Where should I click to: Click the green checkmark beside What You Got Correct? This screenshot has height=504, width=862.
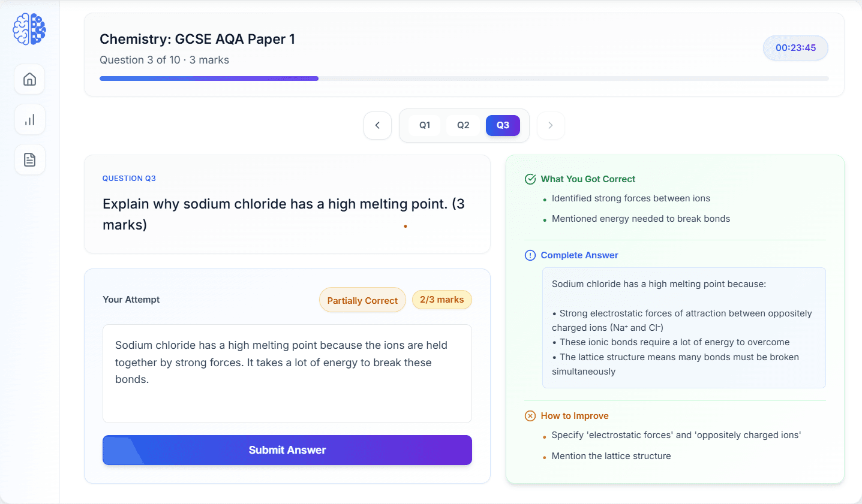tap(530, 179)
